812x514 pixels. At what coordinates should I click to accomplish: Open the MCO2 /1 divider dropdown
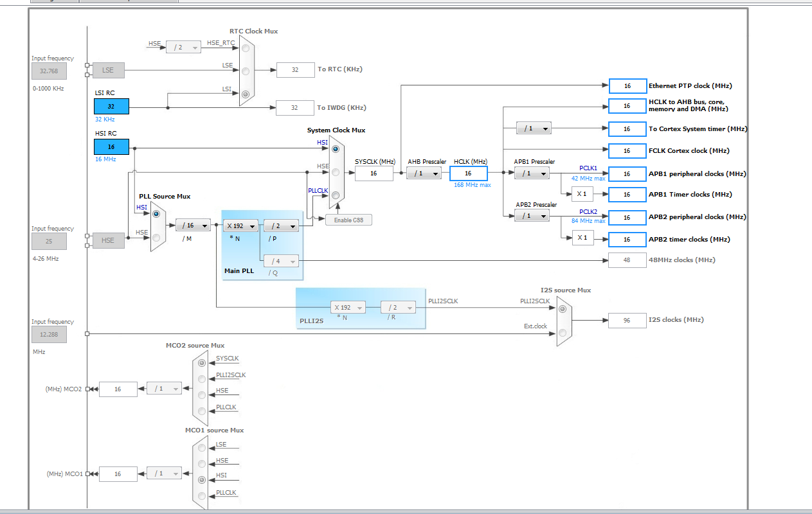tap(164, 389)
